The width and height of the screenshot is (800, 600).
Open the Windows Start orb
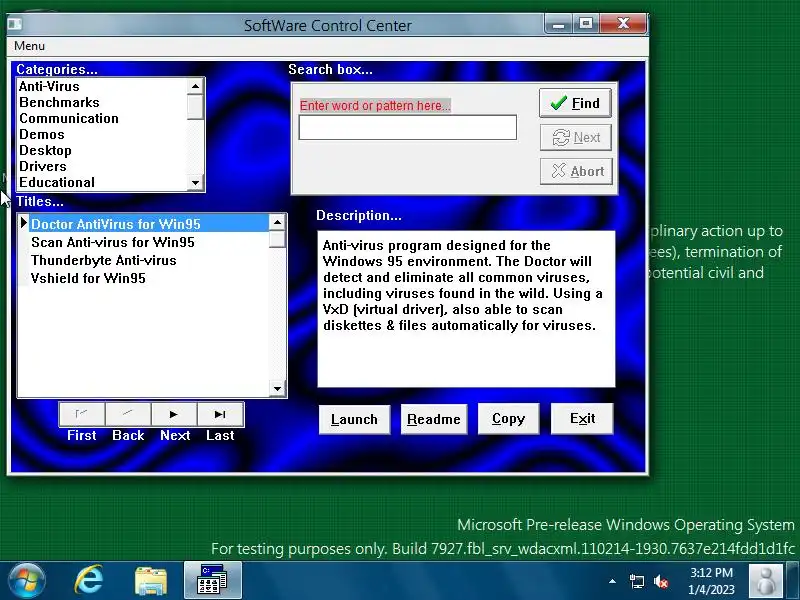pos(26,580)
